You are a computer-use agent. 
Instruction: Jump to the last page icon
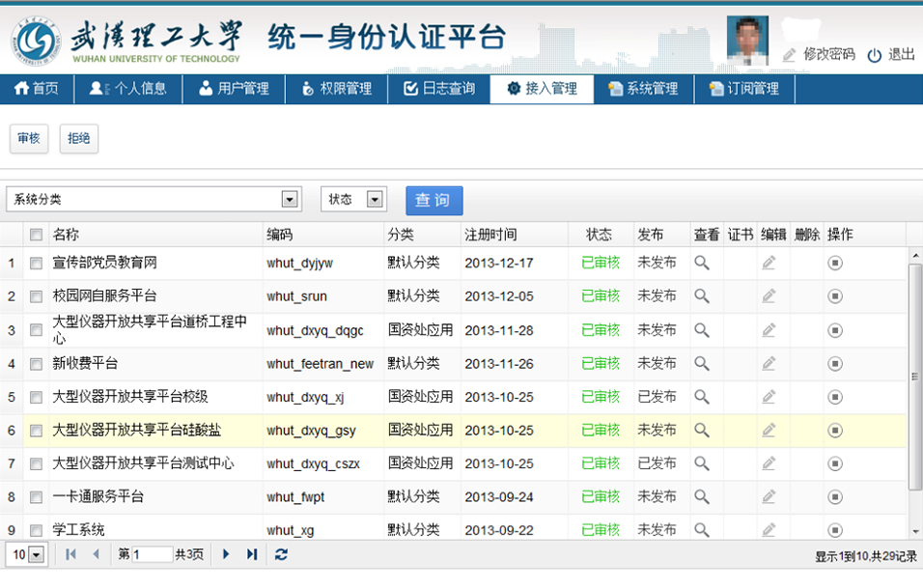[x=252, y=554]
